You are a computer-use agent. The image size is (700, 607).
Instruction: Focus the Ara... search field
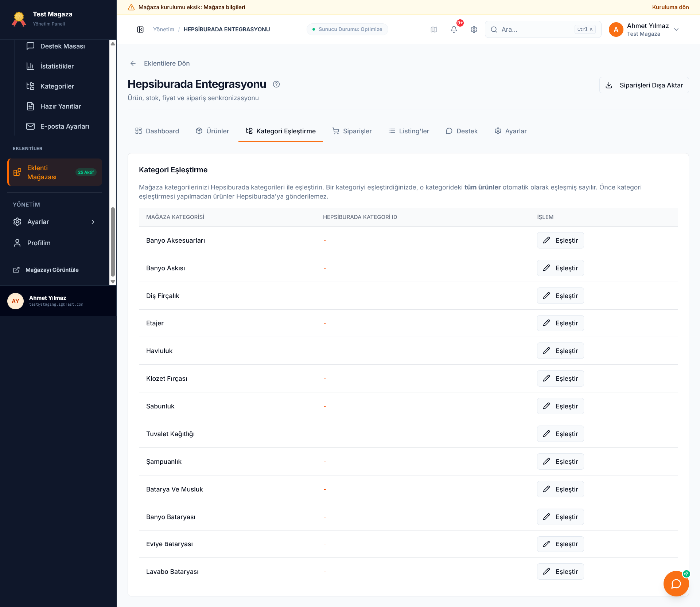[543, 30]
